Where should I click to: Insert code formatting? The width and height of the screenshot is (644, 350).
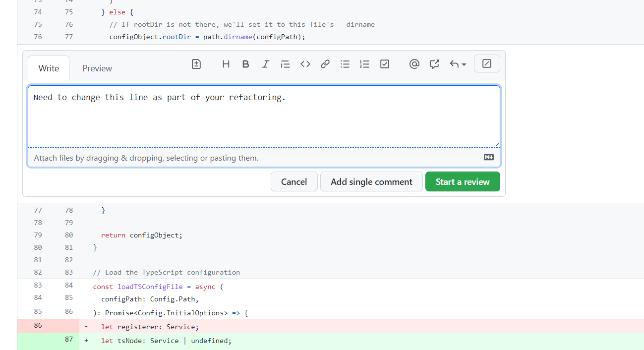(x=305, y=64)
